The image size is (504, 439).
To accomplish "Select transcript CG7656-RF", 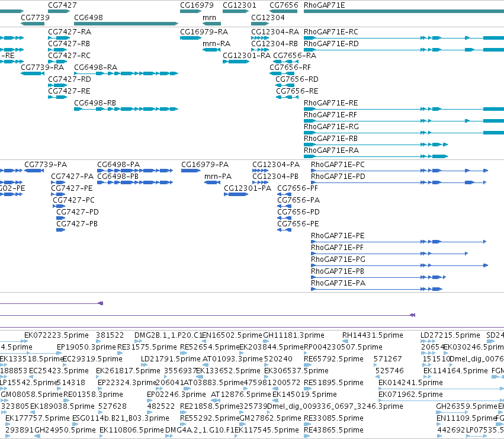I will point(282,73).
